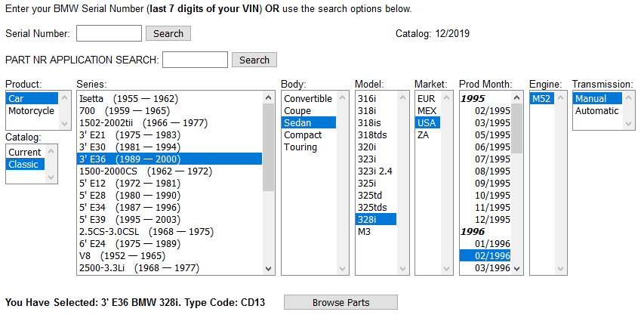This screenshot has height=315, width=644.
Task: Click scroll down arrow in Catalog list
Action: pyautogui.click(x=52, y=178)
